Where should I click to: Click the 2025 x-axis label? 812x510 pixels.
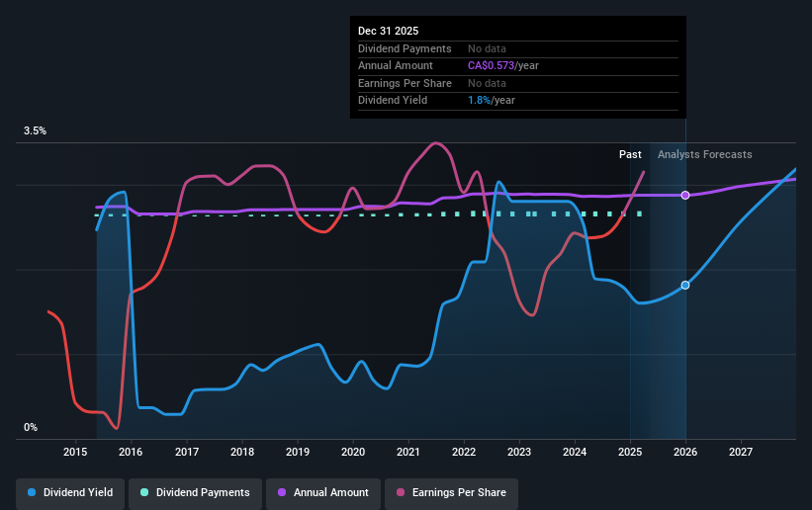click(x=630, y=452)
